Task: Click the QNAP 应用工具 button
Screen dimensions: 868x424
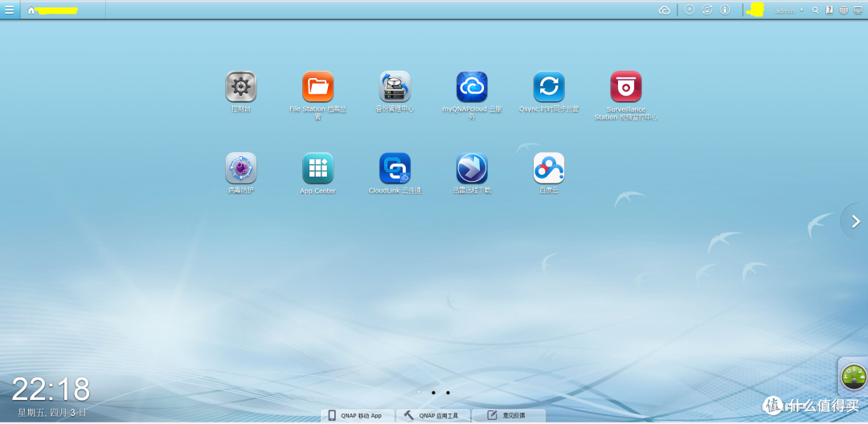Action: point(433,416)
